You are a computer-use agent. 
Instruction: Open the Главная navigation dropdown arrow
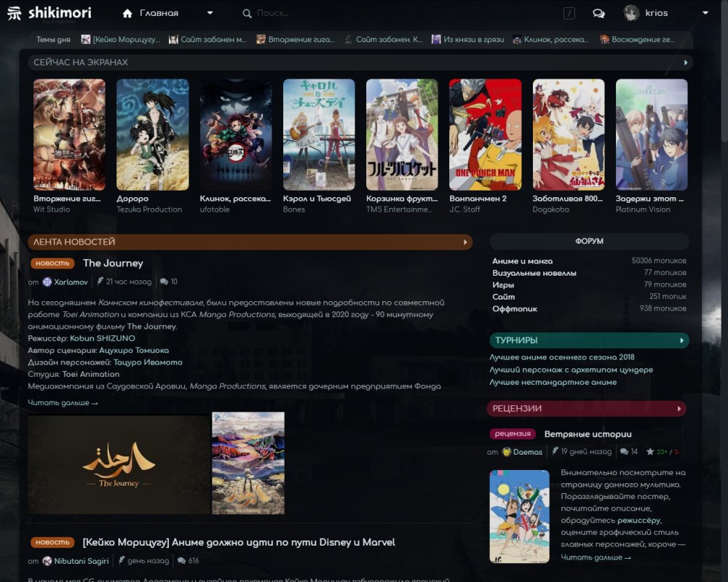[x=210, y=13]
